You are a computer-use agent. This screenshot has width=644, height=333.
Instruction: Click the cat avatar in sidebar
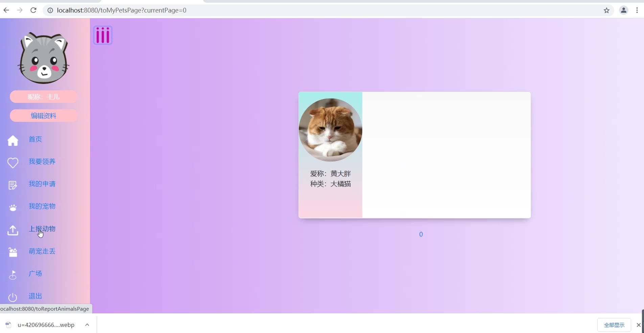pyautogui.click(x=44, y=58)
